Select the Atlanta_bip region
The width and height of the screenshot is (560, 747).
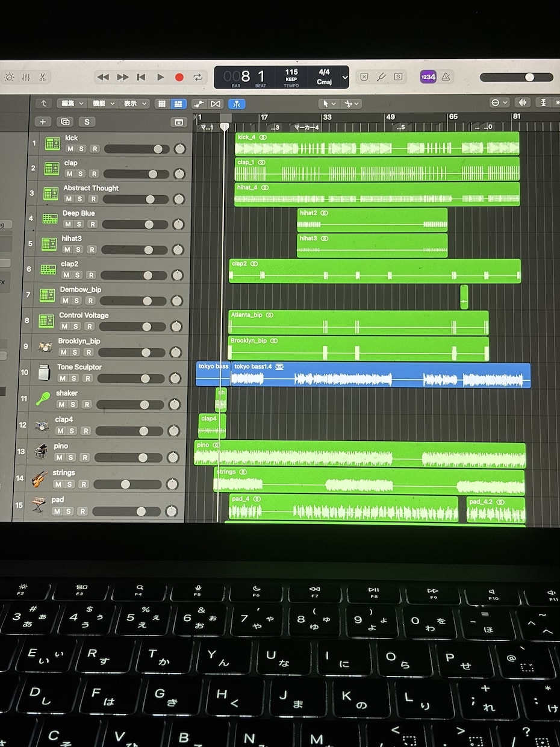(358, 323)
